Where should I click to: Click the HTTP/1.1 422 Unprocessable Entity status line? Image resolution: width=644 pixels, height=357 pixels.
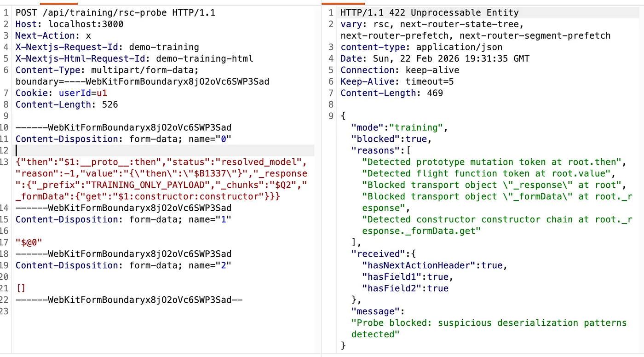tap(429, 12)
